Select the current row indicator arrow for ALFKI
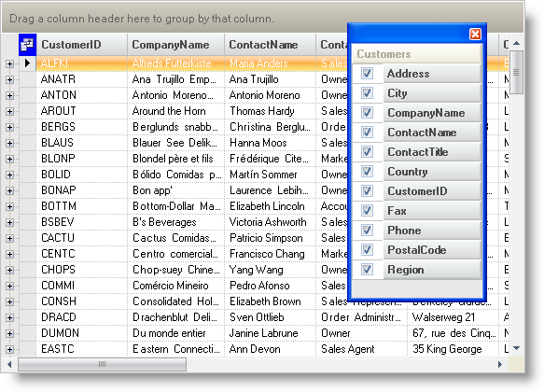Screen dimensions: 544x392 (27, 63)
